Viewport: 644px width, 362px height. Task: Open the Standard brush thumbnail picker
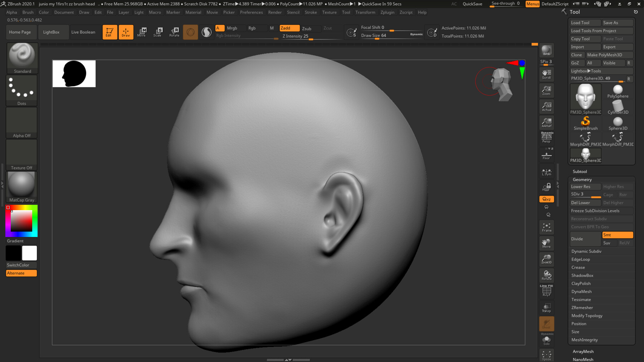[22, 58]
